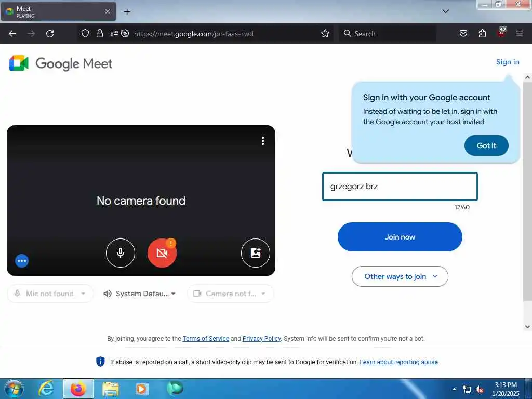Screen dimensions: 532x399
Task: Open the Camera not found dropdown
Action: 230,294
